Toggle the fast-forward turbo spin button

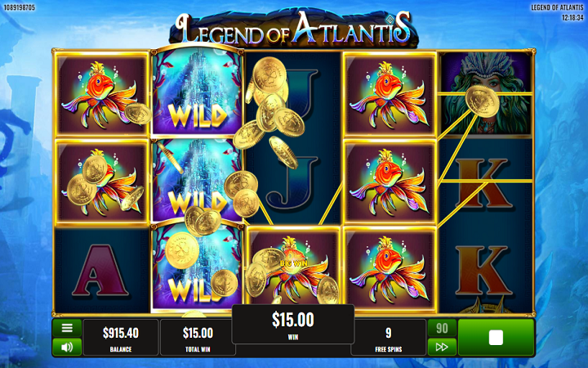(x=442, y=347)
